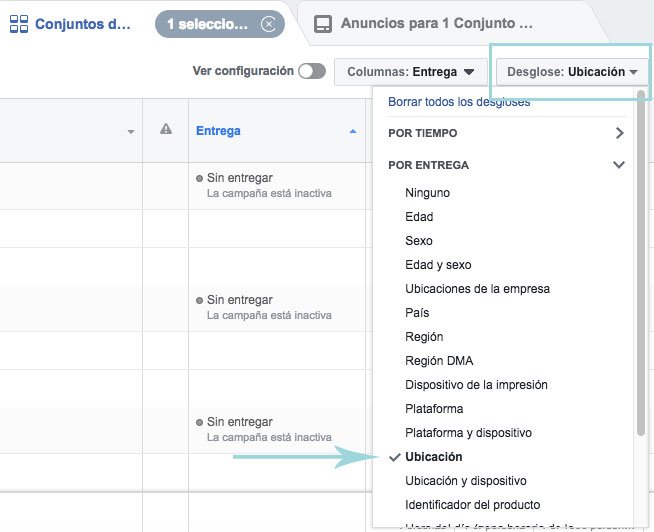
Task: Choose Dispositivo de la impresión
Action: coord(476,385)
